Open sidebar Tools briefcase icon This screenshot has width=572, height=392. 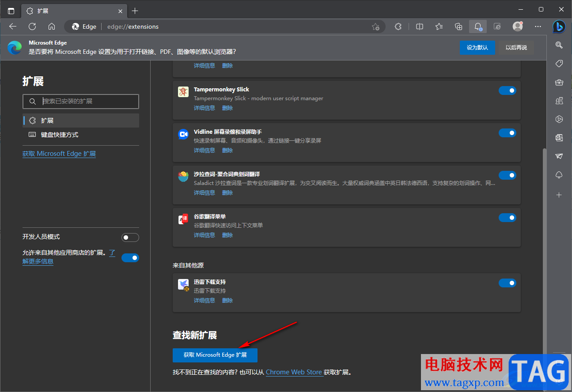pos(559,82)
